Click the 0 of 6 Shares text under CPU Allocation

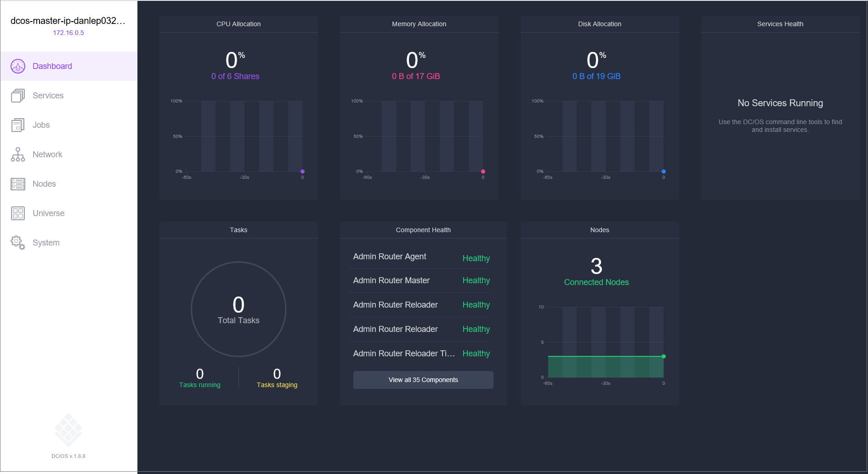point(235,76)
